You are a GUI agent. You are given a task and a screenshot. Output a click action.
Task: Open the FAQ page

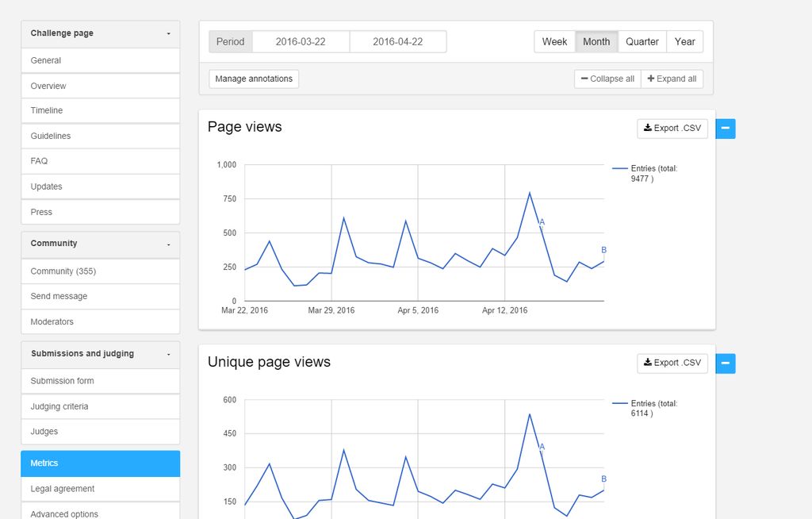tap(101, 161)
